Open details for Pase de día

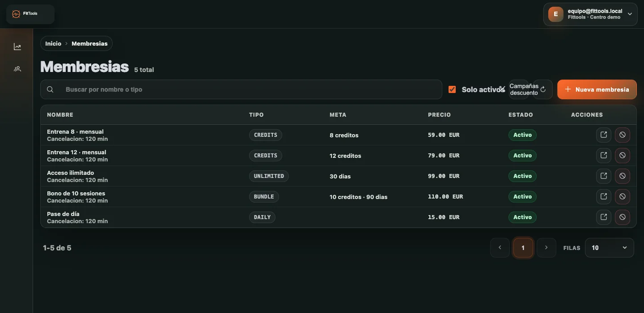[604, 217]
